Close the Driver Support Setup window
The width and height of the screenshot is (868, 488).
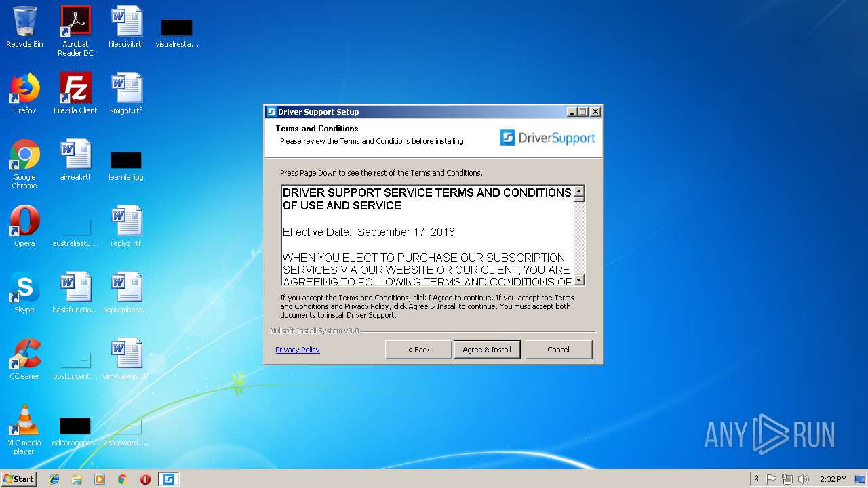(x=595, y=112)
